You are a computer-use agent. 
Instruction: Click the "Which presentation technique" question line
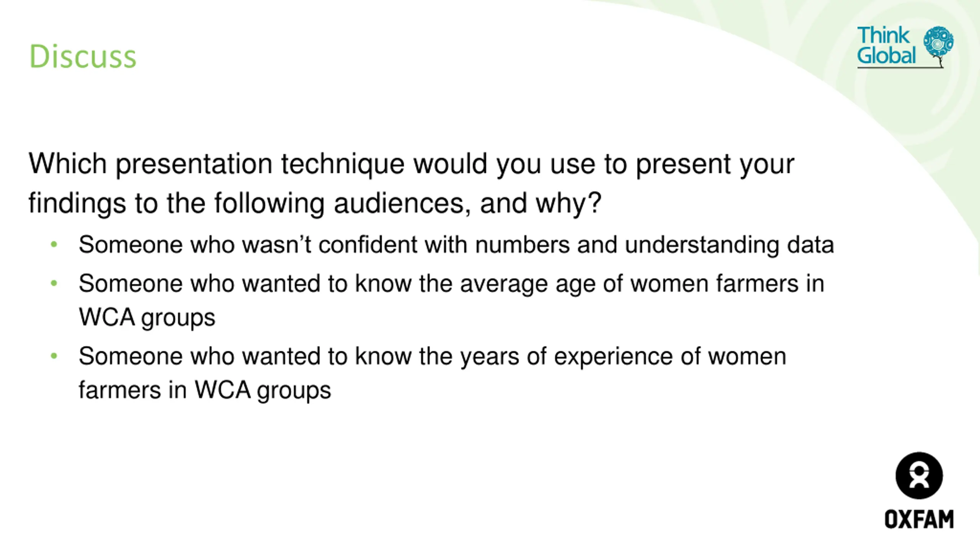(412, 165)
